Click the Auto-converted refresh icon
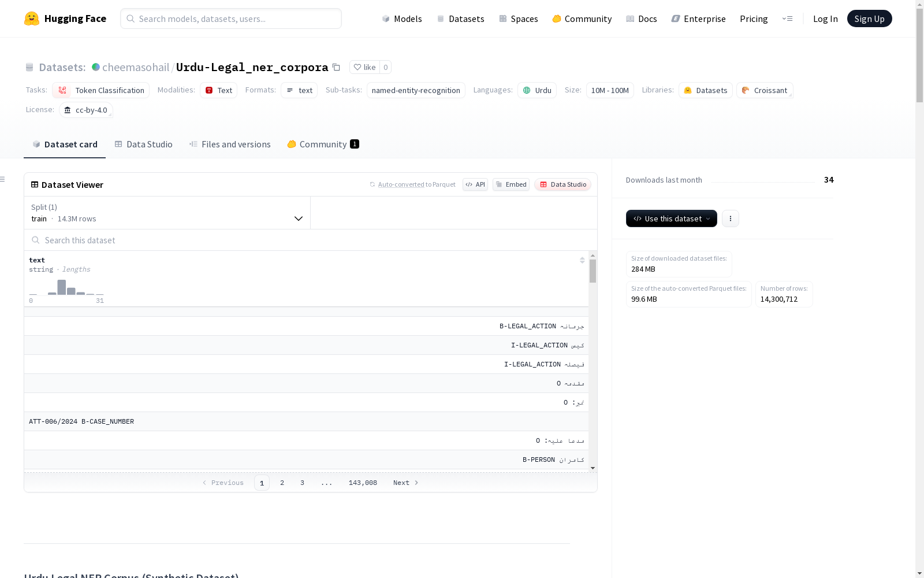The image size is (924, 578). [x=372, y=184]
